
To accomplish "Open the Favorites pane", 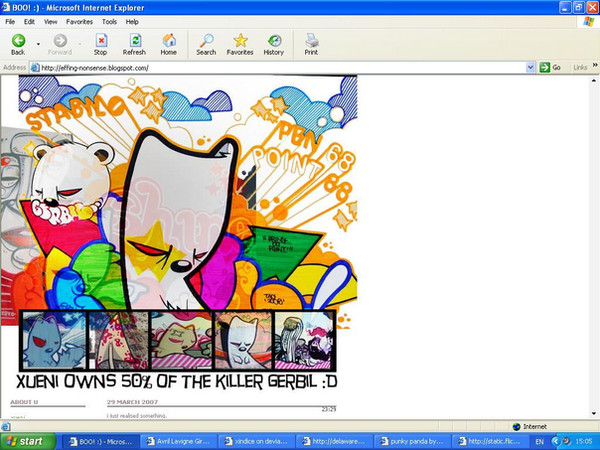I will (x=240, y=45).
